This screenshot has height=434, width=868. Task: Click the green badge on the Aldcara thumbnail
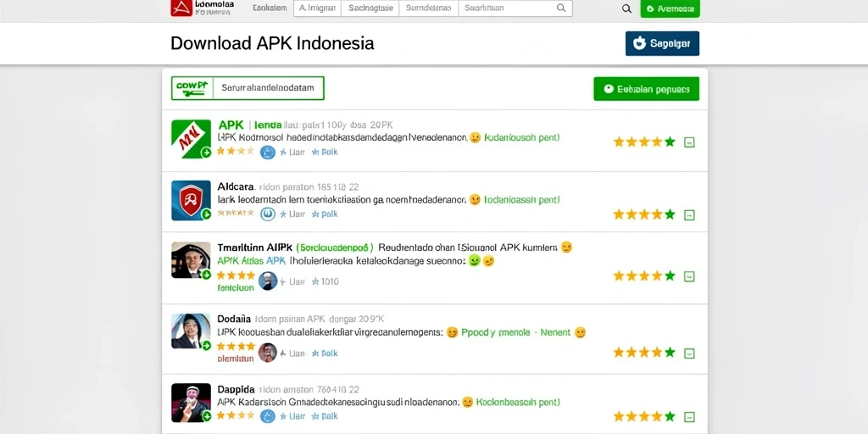[206, 214]
